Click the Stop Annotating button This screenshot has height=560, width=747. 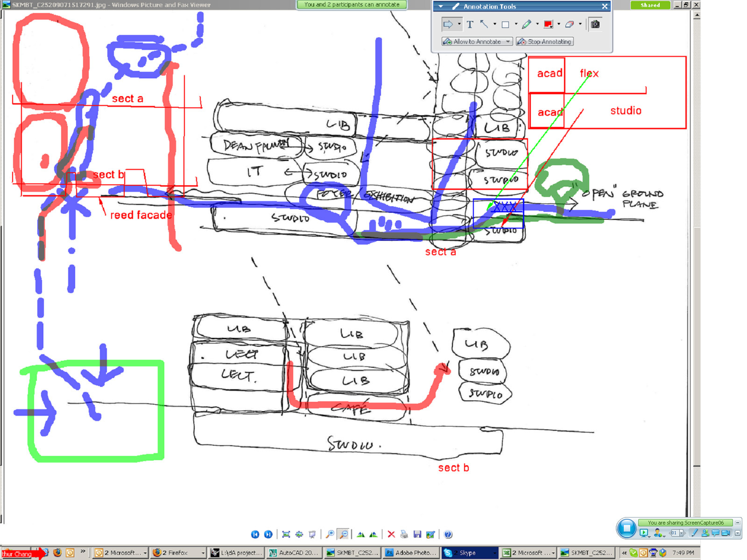[545, 42]
